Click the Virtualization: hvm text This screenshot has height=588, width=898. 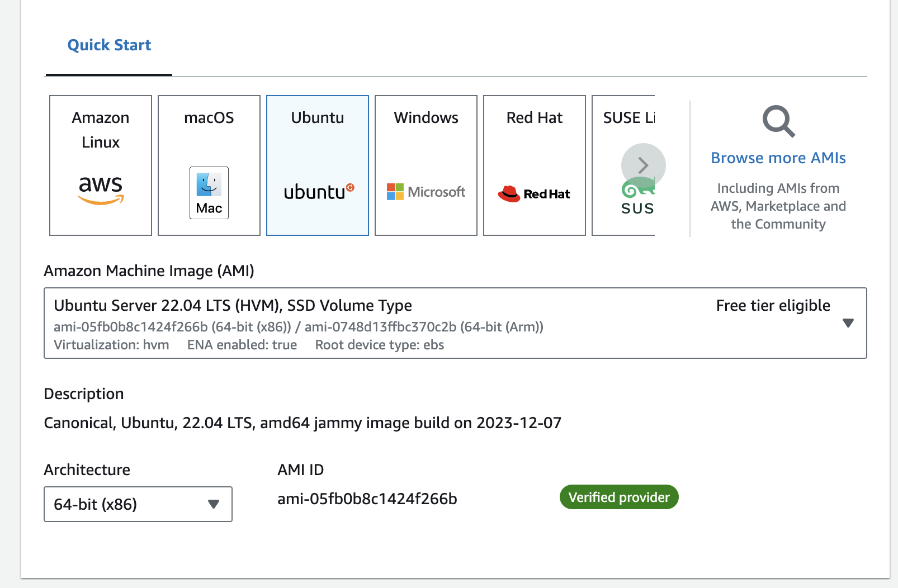coord(111,345)
